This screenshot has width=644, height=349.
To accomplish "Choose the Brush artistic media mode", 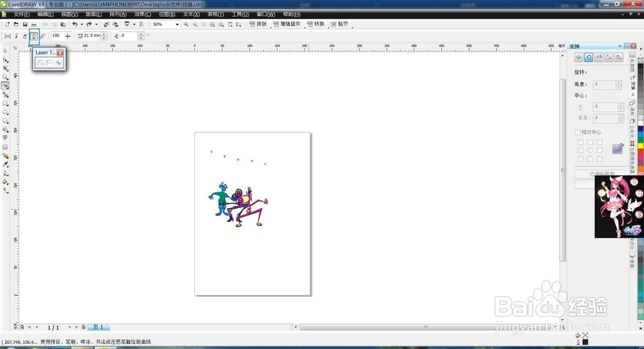I will pyautogui.click(x=17, y=36).
